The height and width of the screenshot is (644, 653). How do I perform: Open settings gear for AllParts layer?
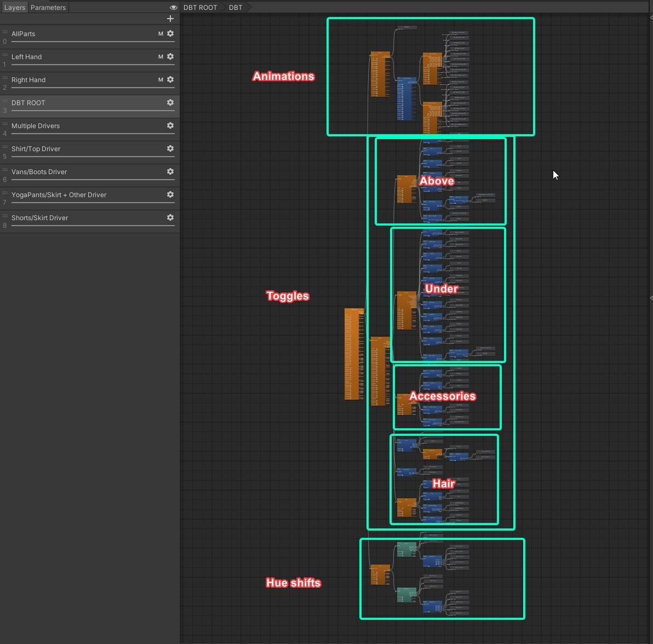tap(170, 33)
